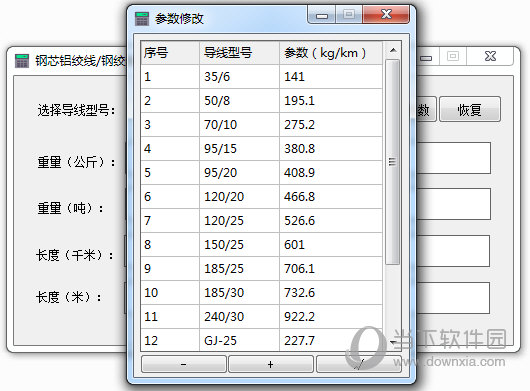This screenshot has height=391, width=530.
Task: Click the 钢芯铝绞线 window title icon
Action: [x=22, y=61]
